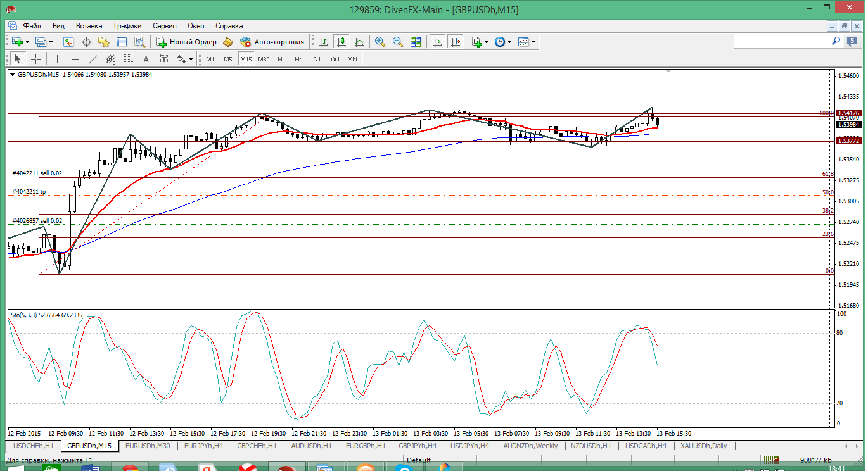Screen dimensions: 868x471
Task: Toggle chart auto scroll
Action: coord(437,42)
